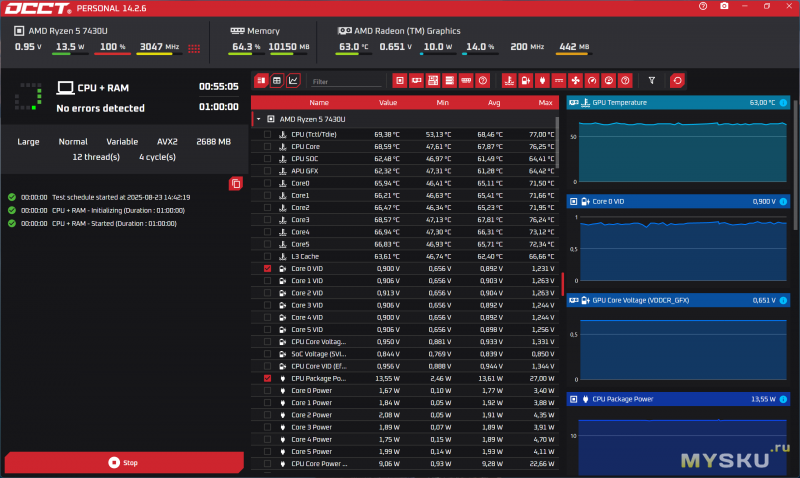Screen dimensions: 800x478
Task: Sort by the Min column header
Action: (442, 103)
